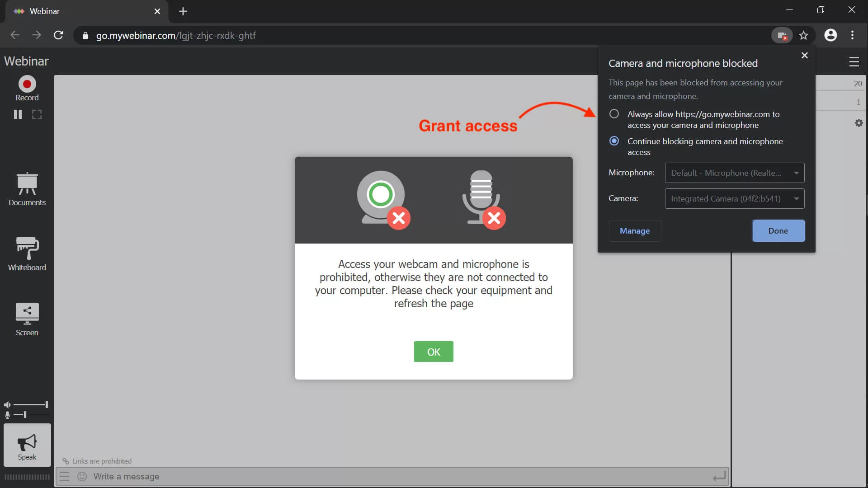Select Always allow camera and microphone access
This screenshot has width=868, height=488.
613,114
